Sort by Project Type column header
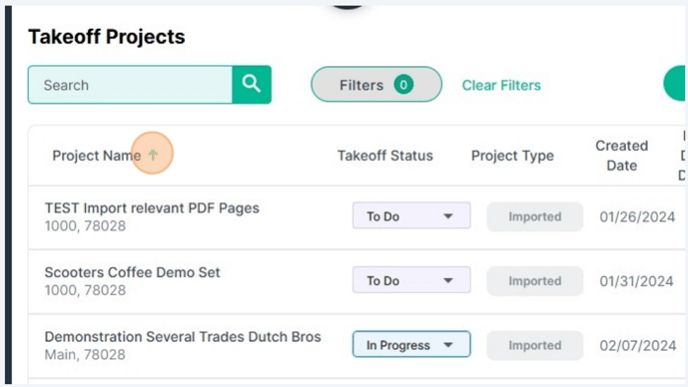The width and height of the screenshot is (688, 387). (512, 155)
